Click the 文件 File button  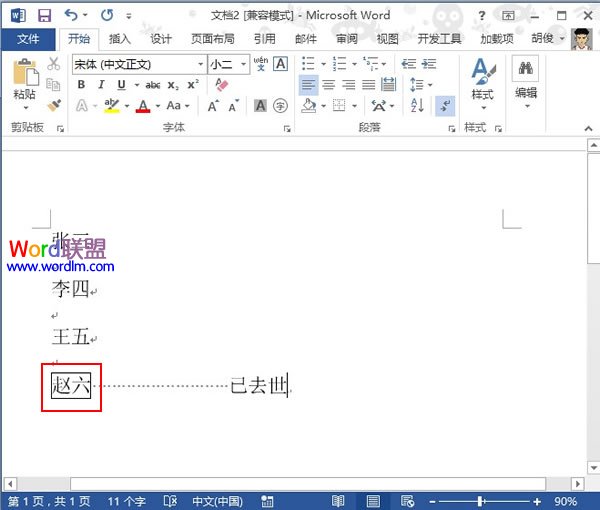pos(28,39)
